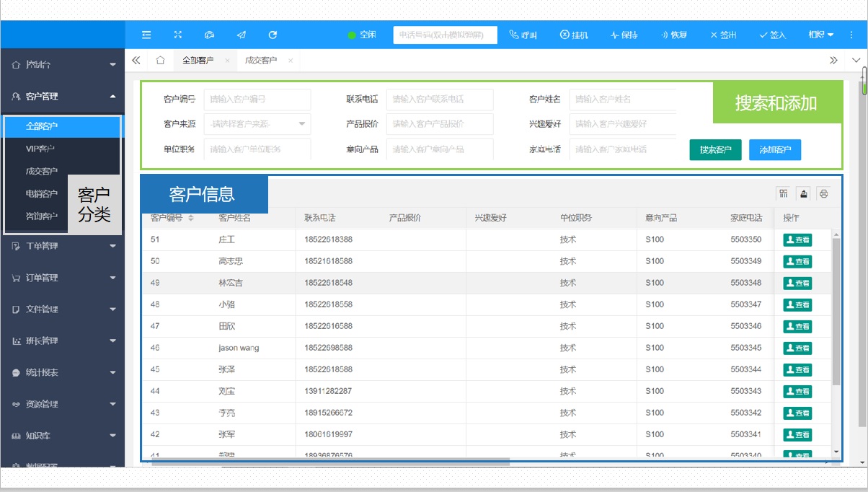
Task: Expand the 控制台 sidebar menu
Action: [x=62, y=64]
